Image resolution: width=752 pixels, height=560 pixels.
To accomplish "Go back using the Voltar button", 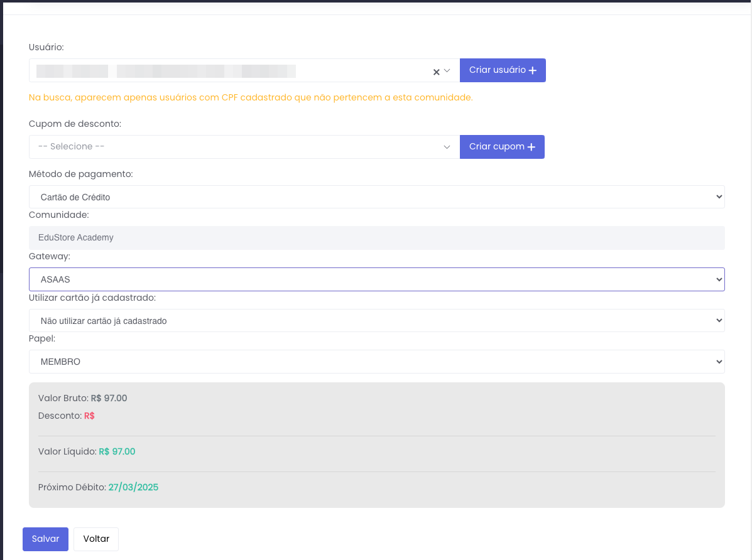I will [x=96, y=539].
